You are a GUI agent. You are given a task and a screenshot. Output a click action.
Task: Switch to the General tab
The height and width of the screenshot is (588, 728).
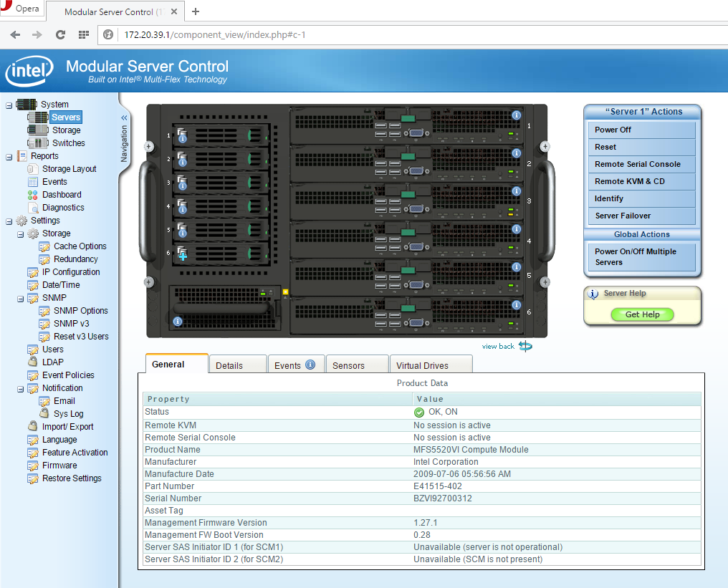pos(177,364)
